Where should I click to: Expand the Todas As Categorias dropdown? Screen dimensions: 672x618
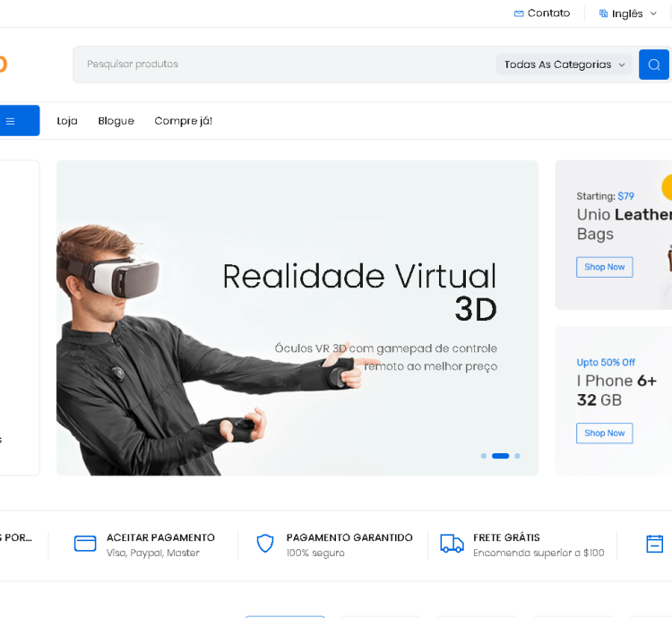tap(564, 64)
